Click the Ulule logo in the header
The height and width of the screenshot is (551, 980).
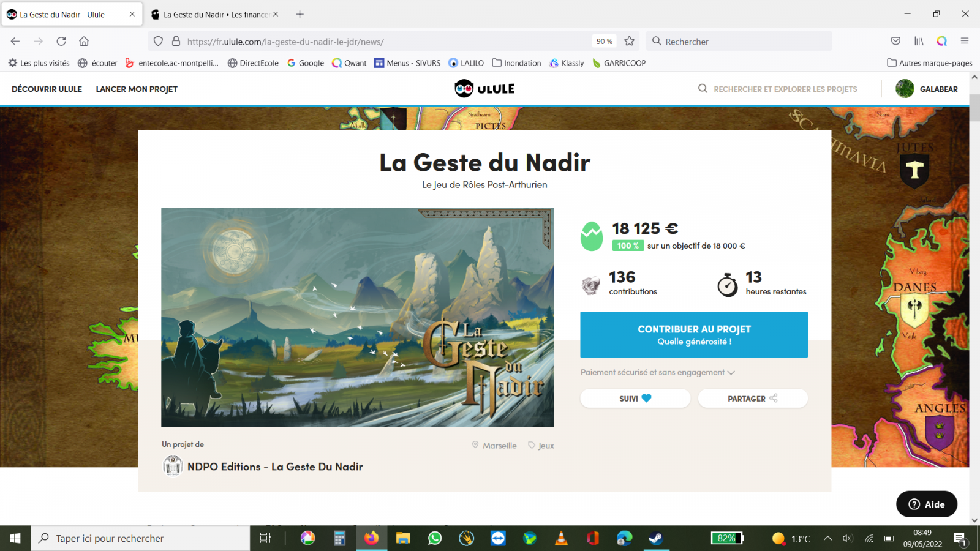pos(484,89)
